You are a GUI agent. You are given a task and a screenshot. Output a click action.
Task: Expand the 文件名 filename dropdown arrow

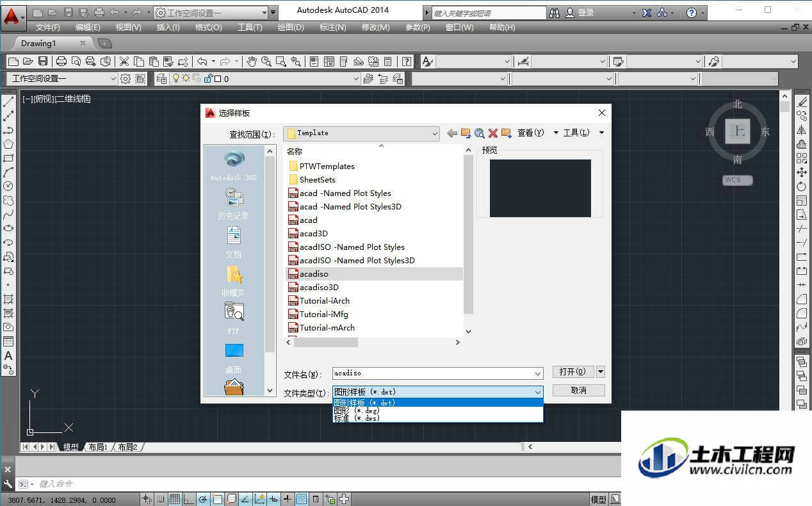537,373
